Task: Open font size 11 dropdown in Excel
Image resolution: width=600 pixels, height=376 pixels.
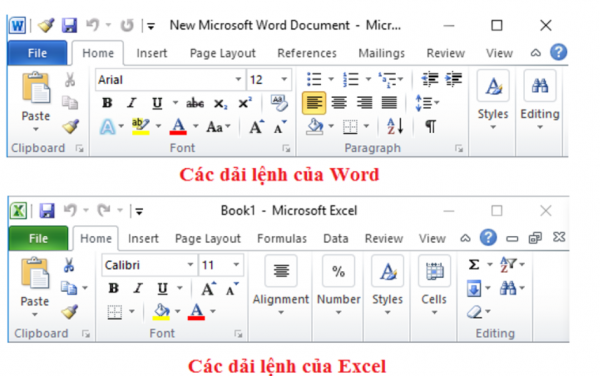Action: click(236, 265)
